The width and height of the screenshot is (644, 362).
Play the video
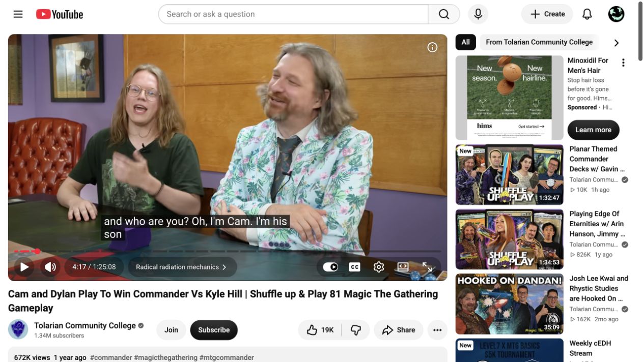pyautogui.click(x=24, y=267)
